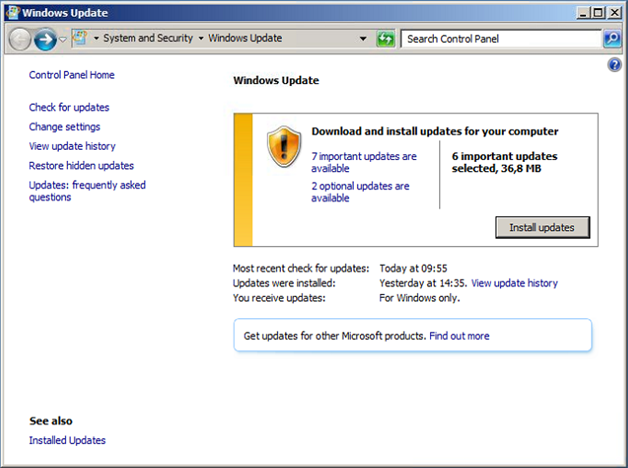Screen dimensions: 628x468
Task: Click the 'Windows Update' page heading
Action: 276,80
